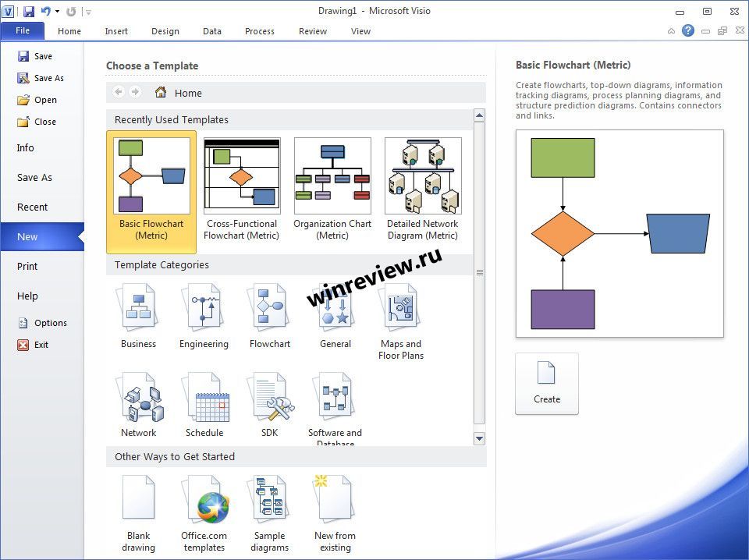Open the General template category
The image size is (749, 560).
(335, 316)
